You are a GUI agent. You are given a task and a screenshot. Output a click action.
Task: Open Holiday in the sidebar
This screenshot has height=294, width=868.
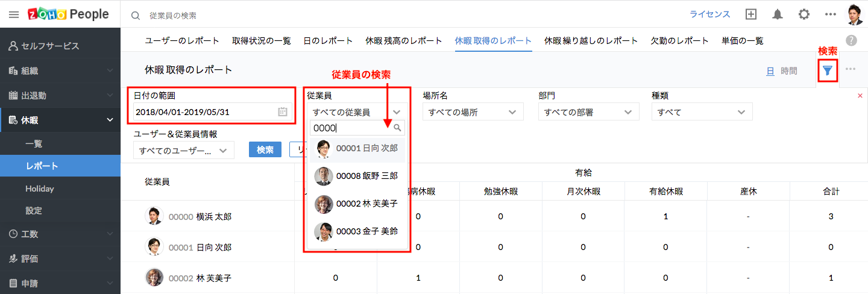click(x=40, y=189)
